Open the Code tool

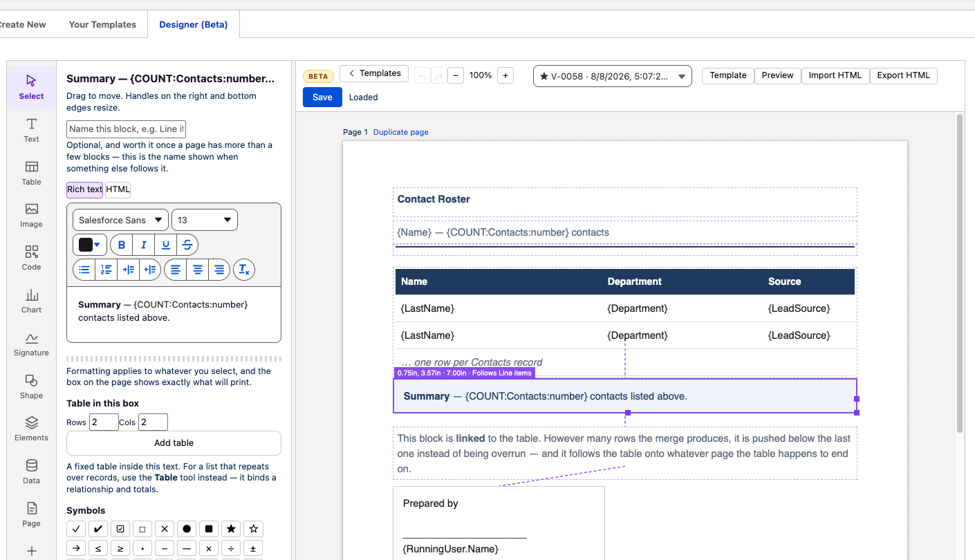[31, 258]
